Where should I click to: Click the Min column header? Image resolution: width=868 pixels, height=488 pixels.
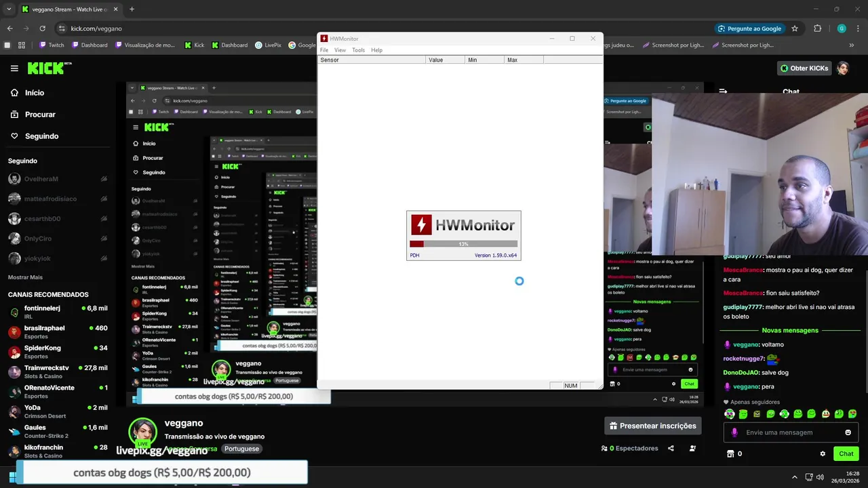coord(485,60)
